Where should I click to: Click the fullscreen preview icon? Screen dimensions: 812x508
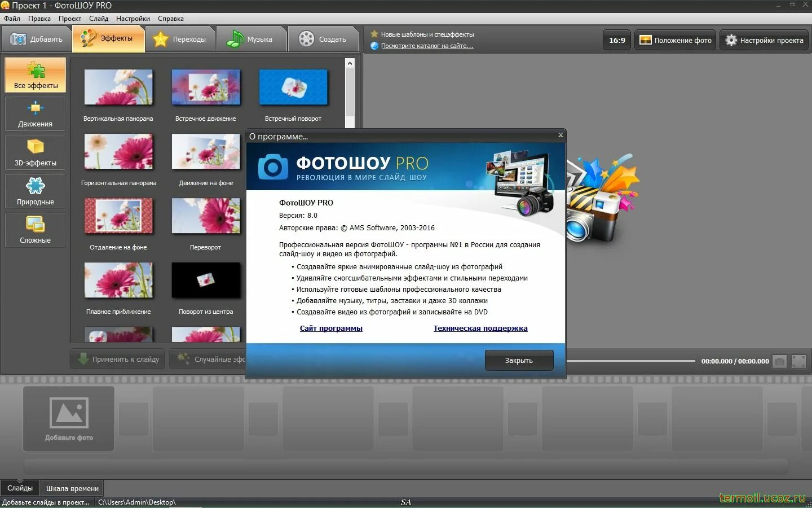coord(799,361)
